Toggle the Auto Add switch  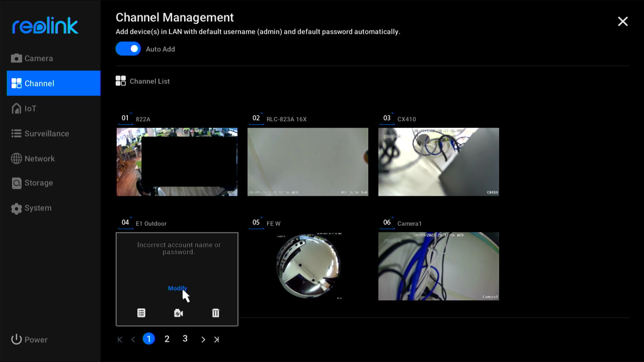tap(128, 49)
